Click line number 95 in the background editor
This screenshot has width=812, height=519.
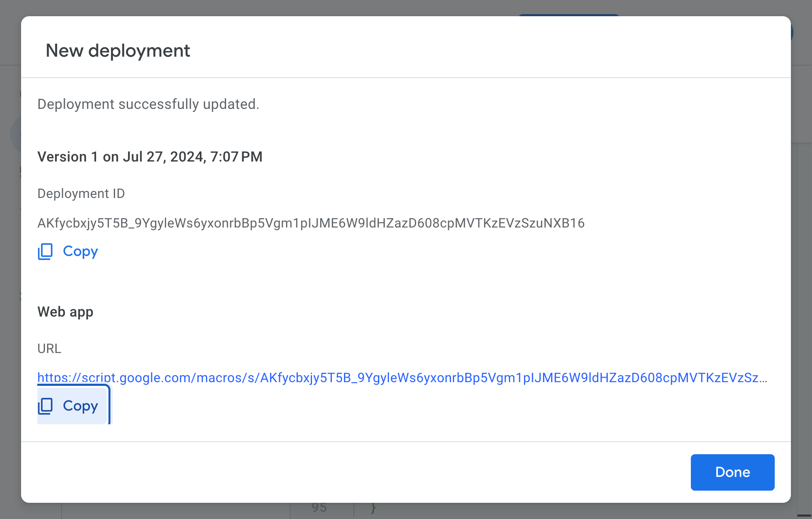(319, 508)
